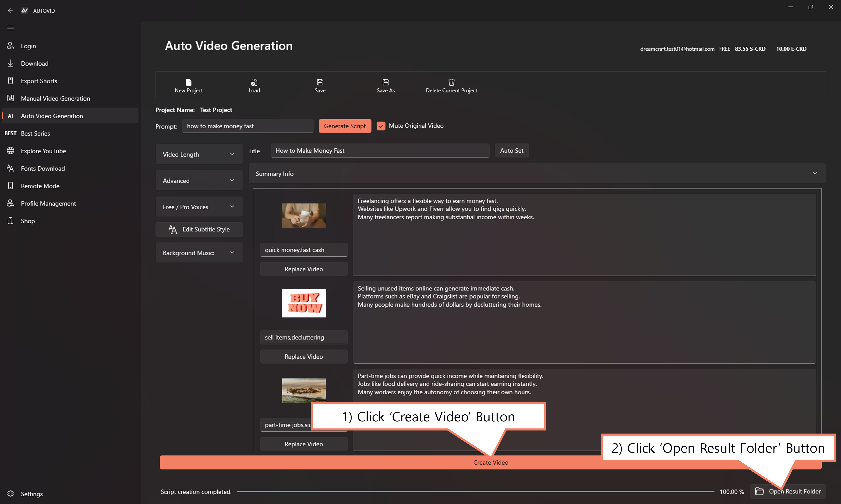841x504 pixels.
Task: Collapse the Summary Info section
Action: [814, 173]
